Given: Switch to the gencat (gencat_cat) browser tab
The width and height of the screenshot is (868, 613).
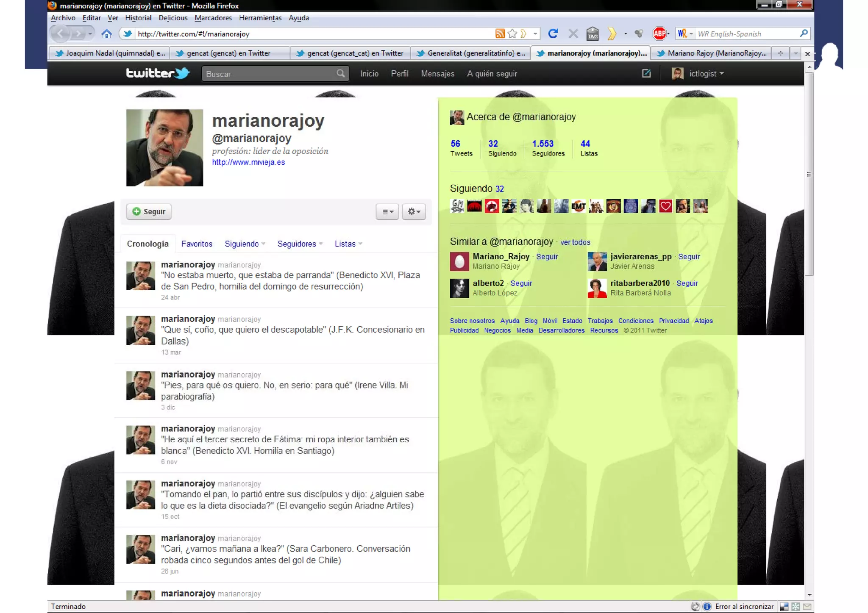Looking at the screenshot, I should pos(350,53).
